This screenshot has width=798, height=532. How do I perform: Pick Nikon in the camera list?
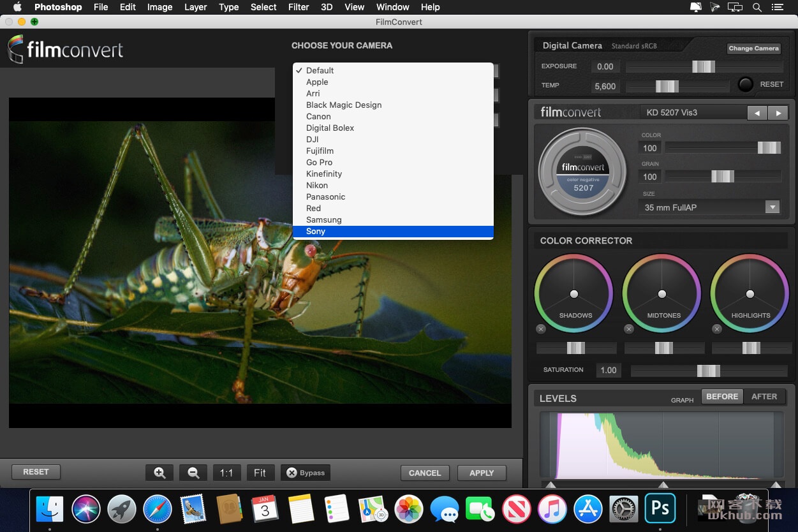click(x=393, y=185)
